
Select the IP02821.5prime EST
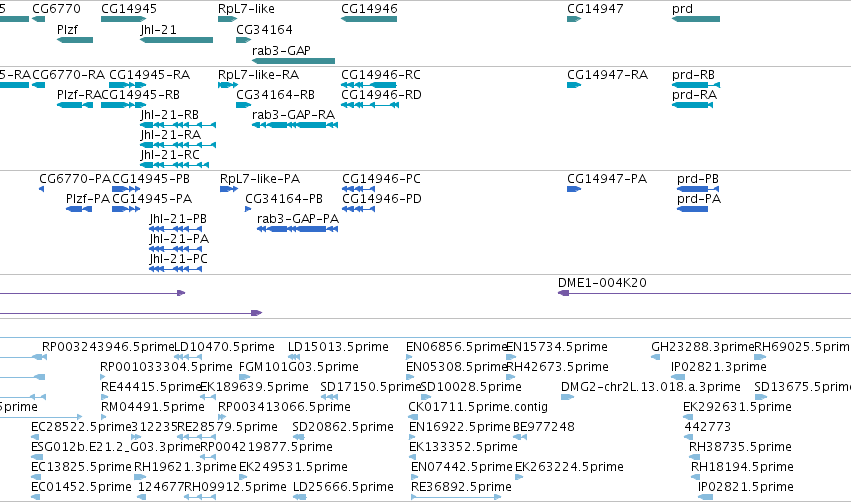click(746, 487)
